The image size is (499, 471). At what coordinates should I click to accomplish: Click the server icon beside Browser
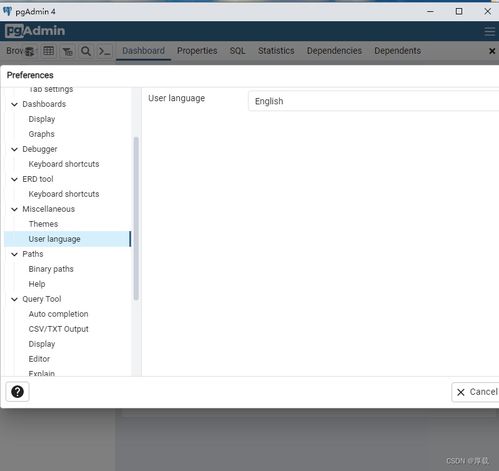pyautogui.click(x=30, y=51)
